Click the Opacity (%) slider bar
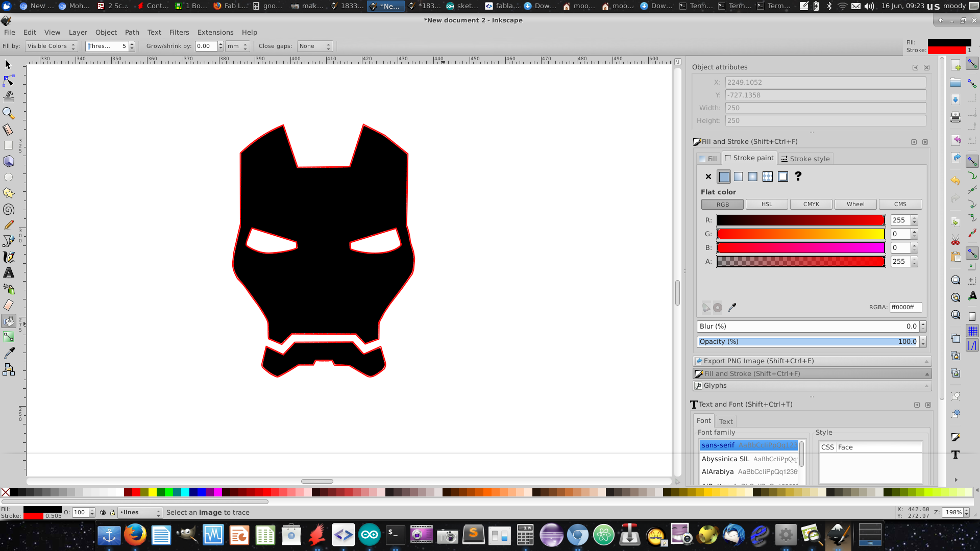This screenshot has width=980, height=551. pyautogui.click(x=808, y=342)
